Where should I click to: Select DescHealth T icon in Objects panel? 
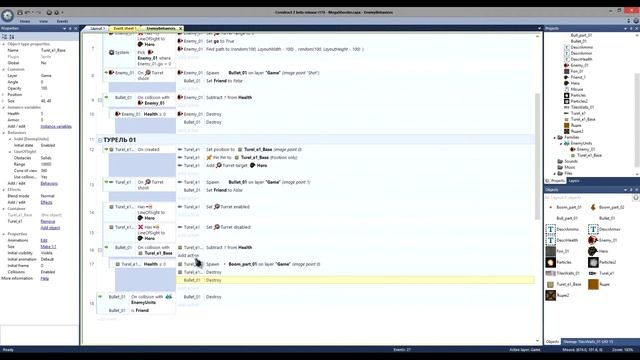551,240
